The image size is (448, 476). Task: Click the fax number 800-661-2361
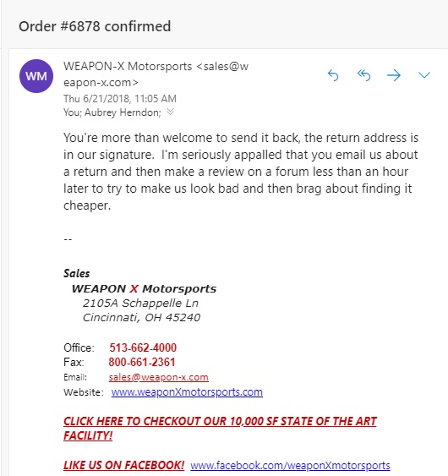[142, 362]
